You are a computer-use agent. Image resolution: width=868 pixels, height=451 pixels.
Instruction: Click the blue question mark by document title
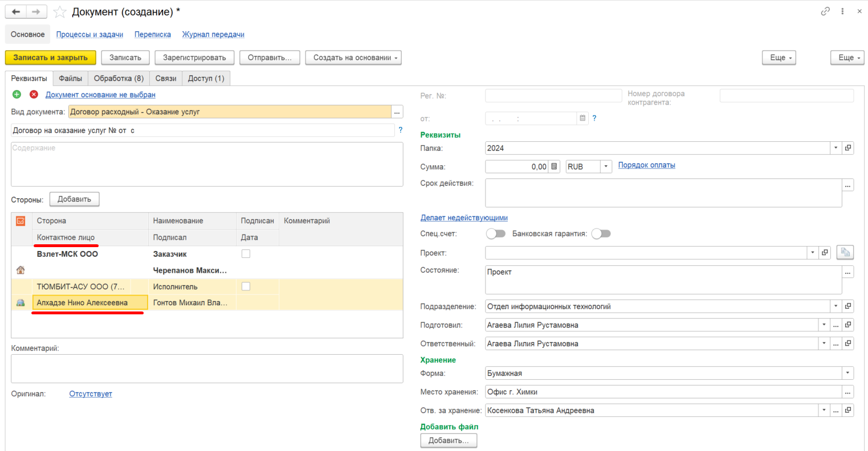(x=401, y=130)
